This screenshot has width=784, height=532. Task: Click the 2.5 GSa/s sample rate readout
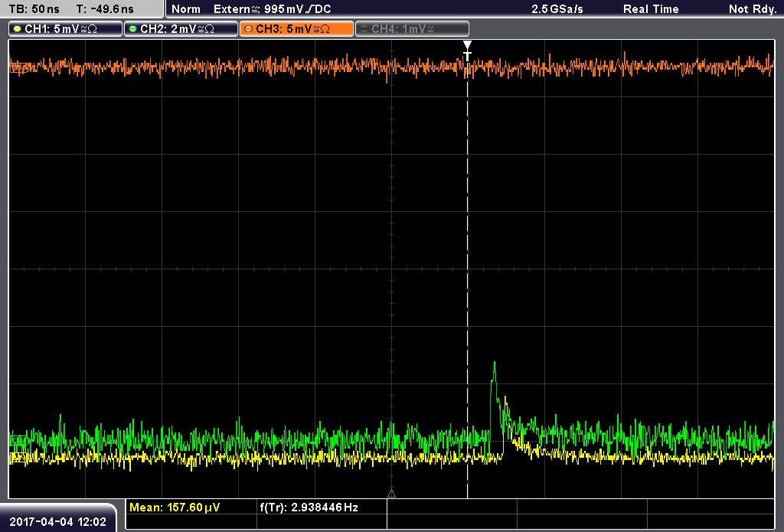(557, 9)
